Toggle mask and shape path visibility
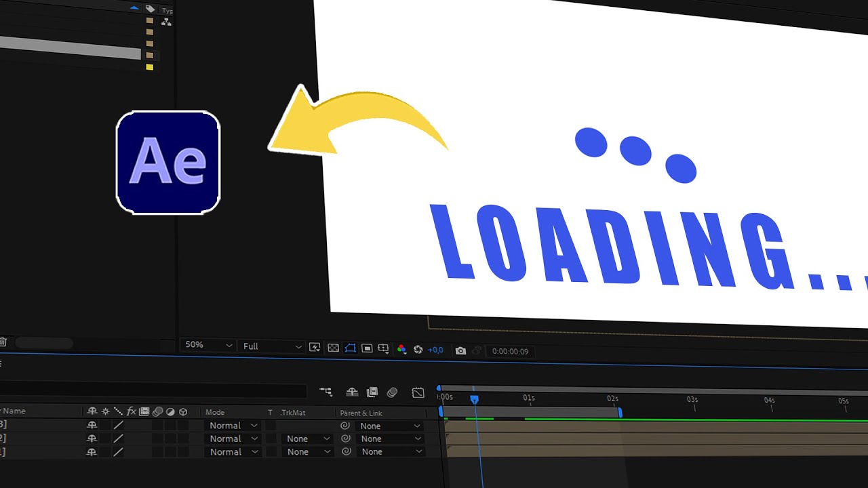Image resolution: width=868 pixels, height=488 pixels. coord(350,348)
